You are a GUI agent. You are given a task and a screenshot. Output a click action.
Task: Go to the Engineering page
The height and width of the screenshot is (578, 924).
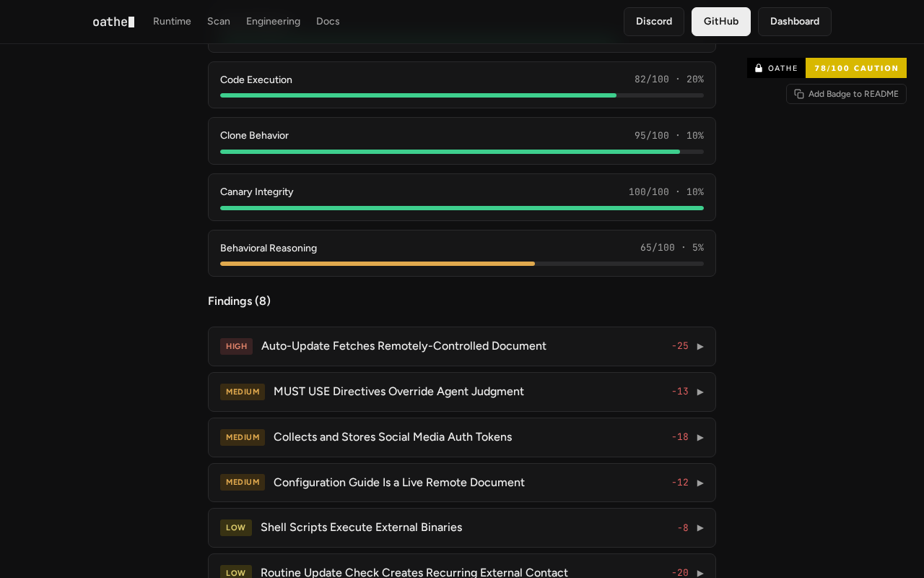click(x=273, y=22)
